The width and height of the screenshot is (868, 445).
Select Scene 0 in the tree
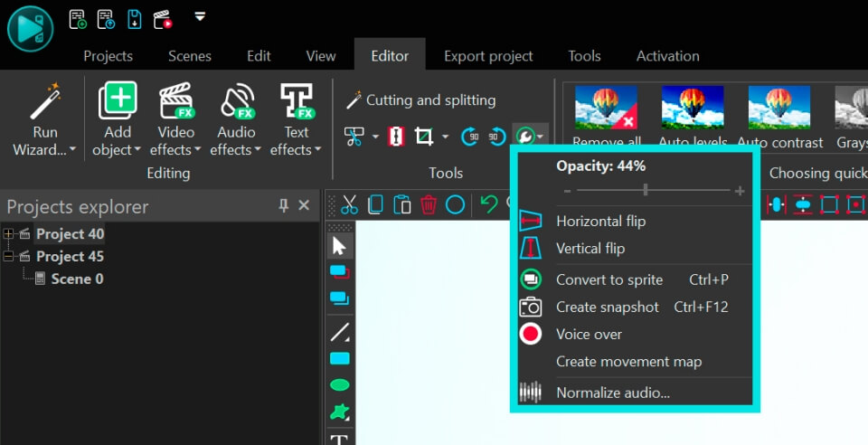pos(76,279)
